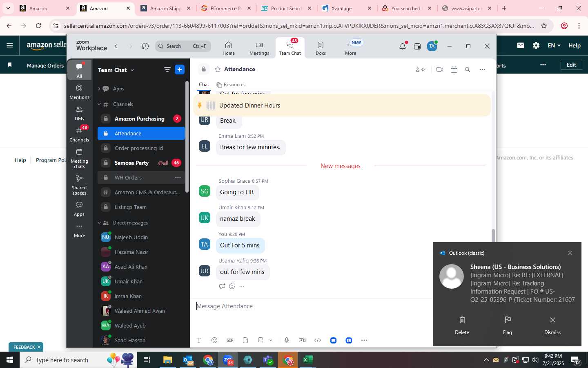Open Meeting chats in Zoom sidebar
This screenshot has height=368, width=588.
point(79,159)
